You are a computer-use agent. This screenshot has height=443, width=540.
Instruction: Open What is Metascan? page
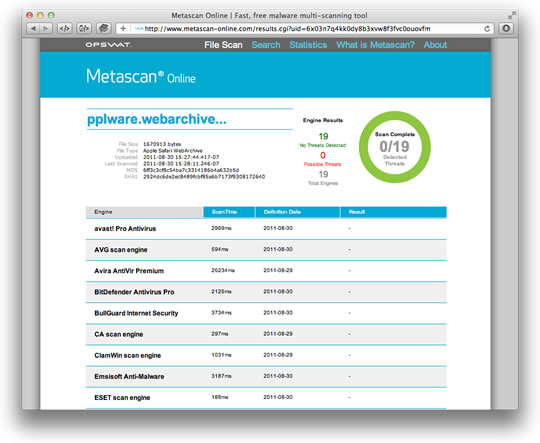click(375, 45)
